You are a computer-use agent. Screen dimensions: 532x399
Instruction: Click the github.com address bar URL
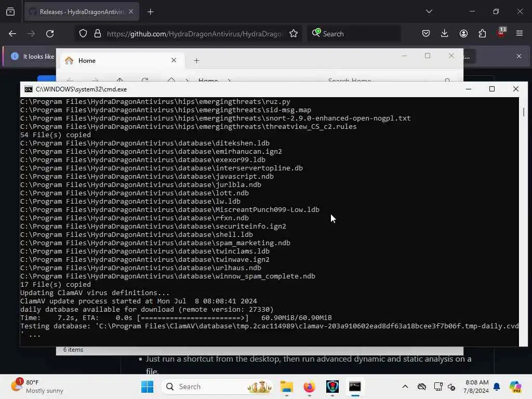(x=194, y=34)
